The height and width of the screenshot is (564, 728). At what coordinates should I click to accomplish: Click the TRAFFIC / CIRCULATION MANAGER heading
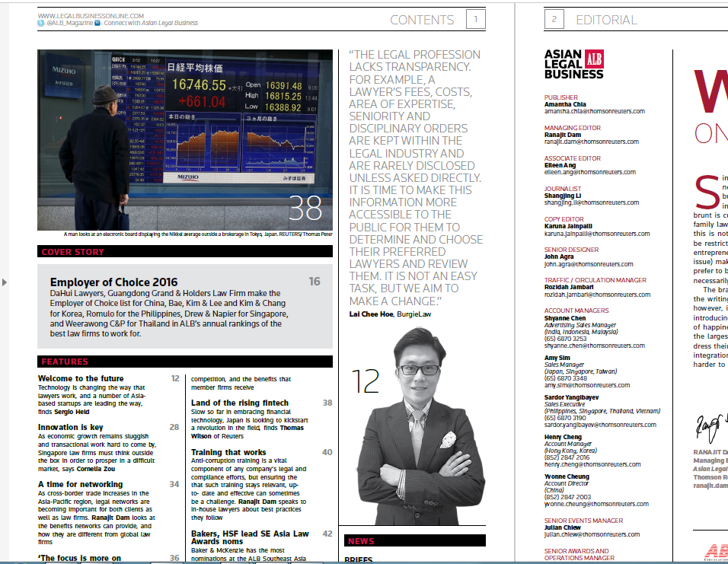coord(595,280)
